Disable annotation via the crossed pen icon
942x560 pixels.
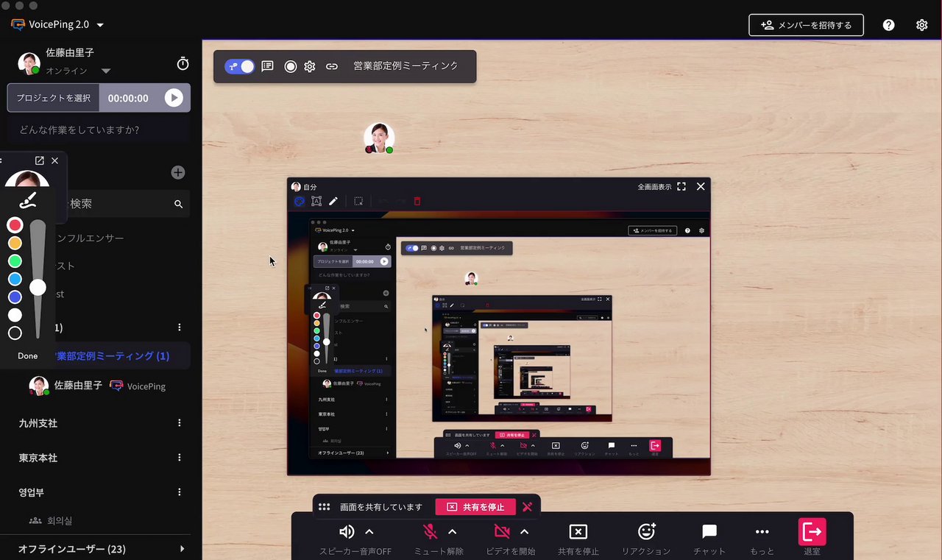coord(527,507)
